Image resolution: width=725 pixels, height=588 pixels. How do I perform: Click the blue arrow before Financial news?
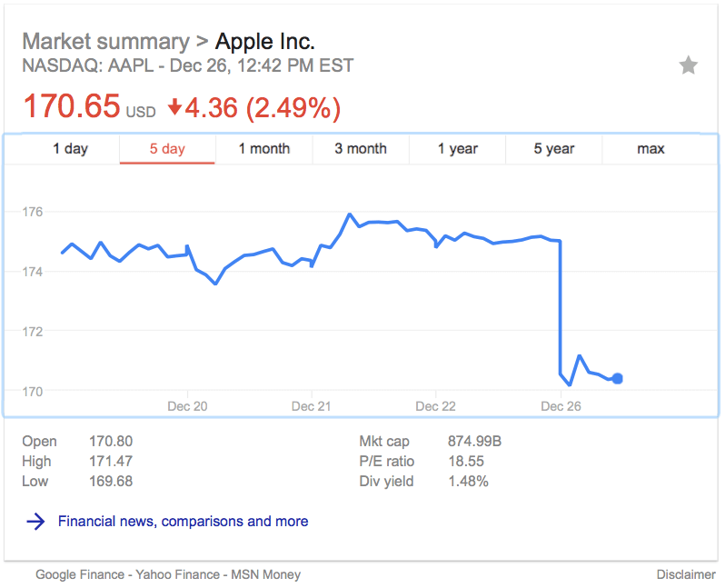coord(35,522)
